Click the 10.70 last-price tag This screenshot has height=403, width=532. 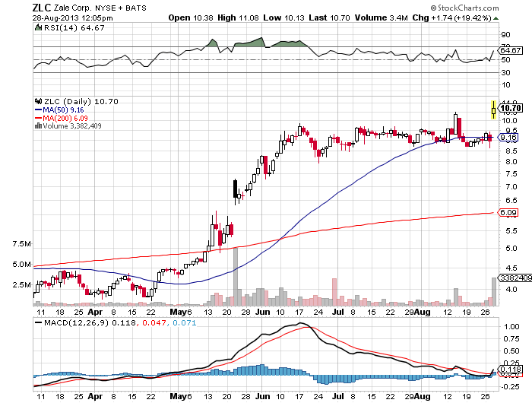pyautogui.click(x=511, y=108)
